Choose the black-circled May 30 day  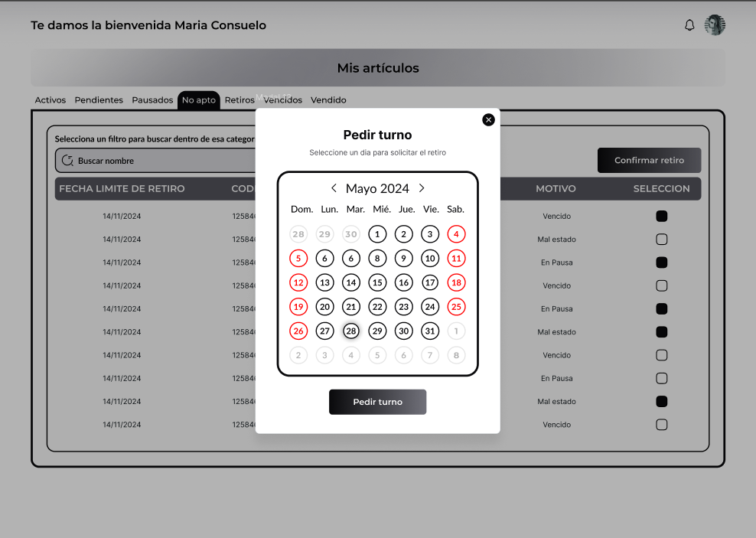[403, 331]
